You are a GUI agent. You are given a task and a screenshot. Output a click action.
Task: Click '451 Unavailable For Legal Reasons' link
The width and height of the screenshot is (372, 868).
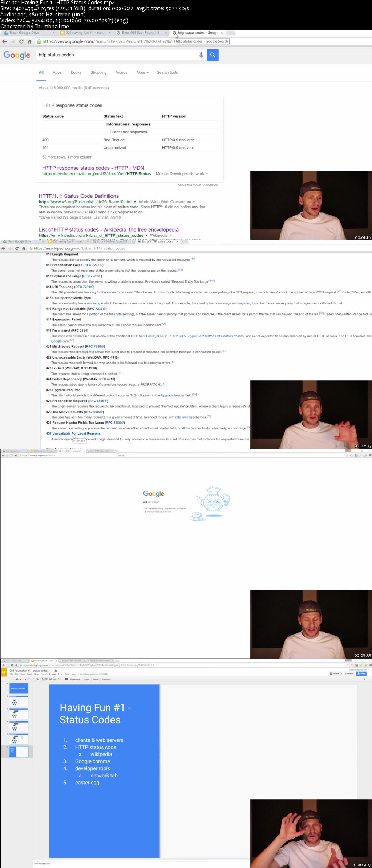click(x=73, y=433)
